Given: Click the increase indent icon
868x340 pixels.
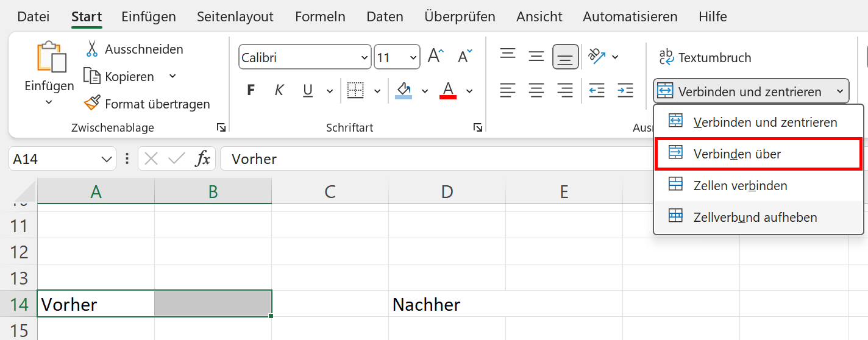Looking at the screenshot, I should 625,91.
